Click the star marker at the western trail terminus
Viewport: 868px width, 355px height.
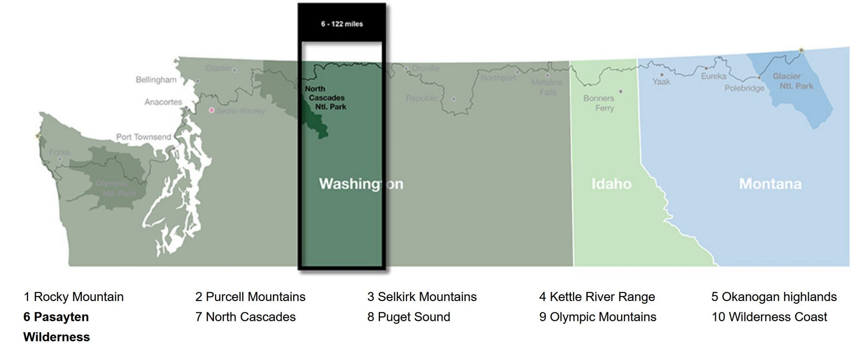pos(38,136)
